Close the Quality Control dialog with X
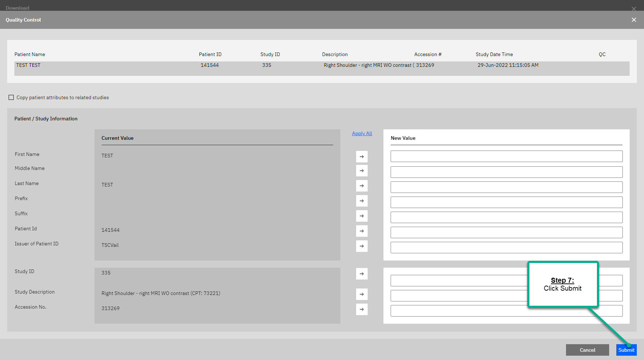 (634, 20)
